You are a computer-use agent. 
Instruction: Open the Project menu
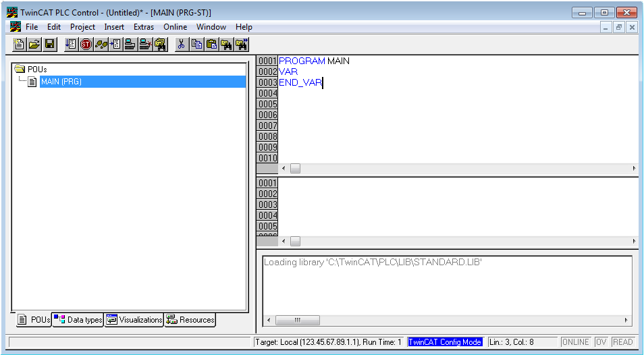point(82,27)
